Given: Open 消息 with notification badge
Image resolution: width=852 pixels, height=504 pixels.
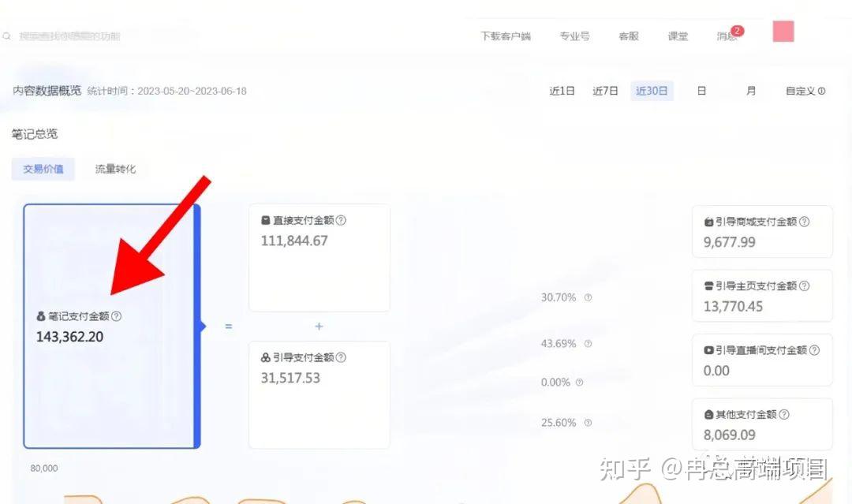Looking at the screenshot, I should click(x=728, y=35).
